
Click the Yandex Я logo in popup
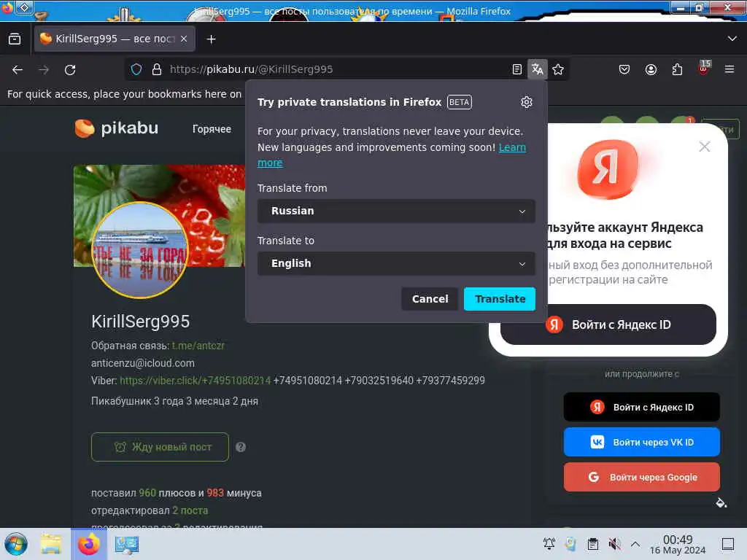(x=608, y=169)
